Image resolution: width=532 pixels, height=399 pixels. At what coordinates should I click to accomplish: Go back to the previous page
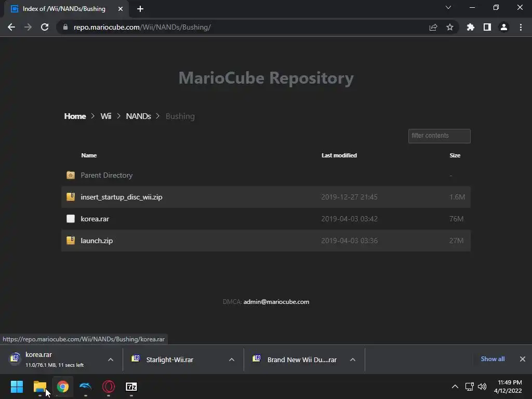pyautogui.click(x=11, y=27)
